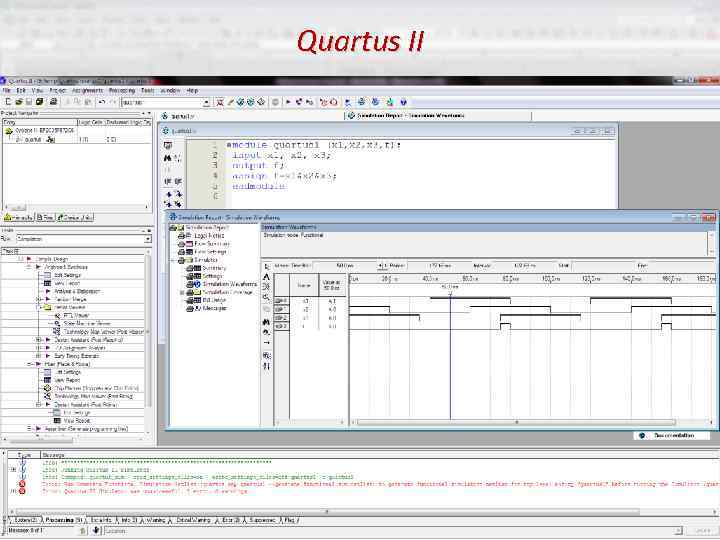Switch to Simulation Report document tab
This screenshot has height=540, width=720.
[x=406, y=116]
